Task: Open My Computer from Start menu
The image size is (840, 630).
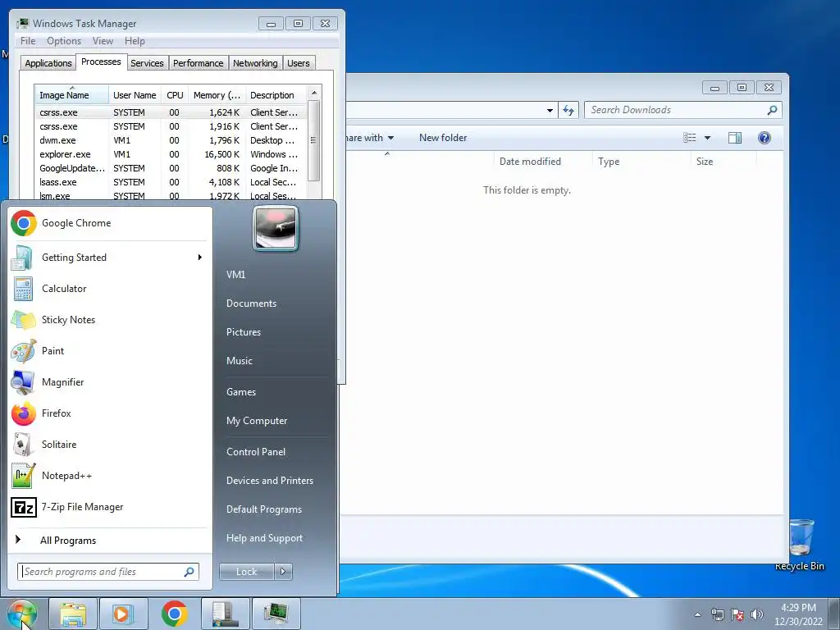Action: pyautogui.click(x=257, y=421)
